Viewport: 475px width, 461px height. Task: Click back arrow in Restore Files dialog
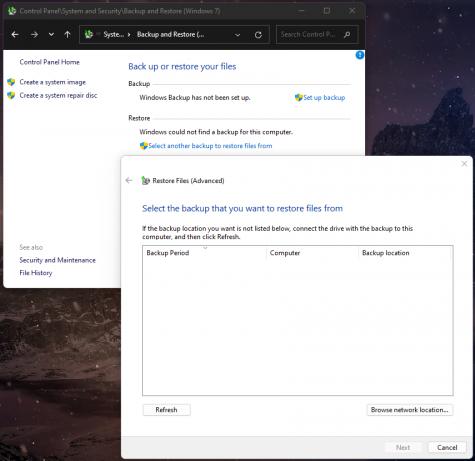pyautogui.click(x=129, y=181)
